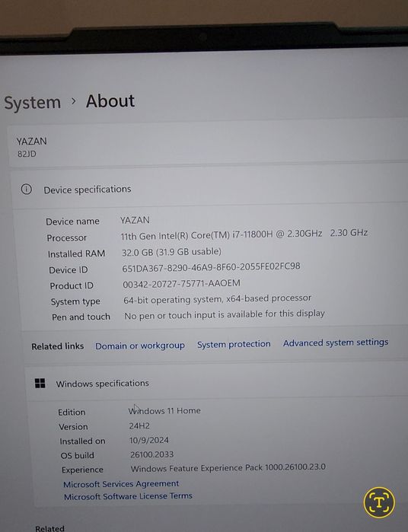Viewport: 408px width, 532px height.
Task: Click the No pen or touch input text
Action: (x=225, y=314)
